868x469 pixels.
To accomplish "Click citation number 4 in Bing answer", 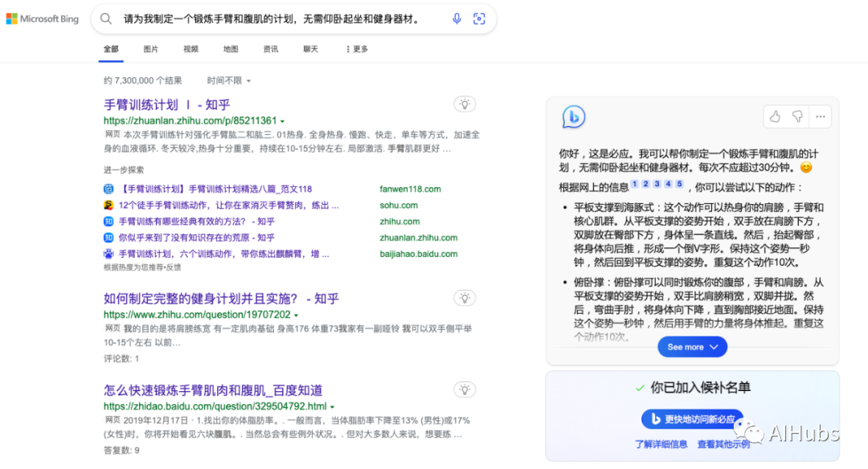I will click(668, 184).
